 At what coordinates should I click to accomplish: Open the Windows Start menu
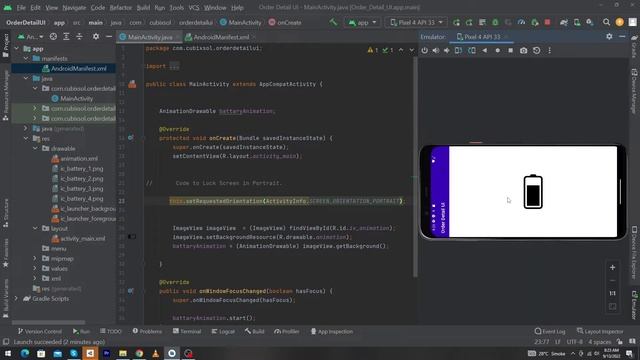8,353
